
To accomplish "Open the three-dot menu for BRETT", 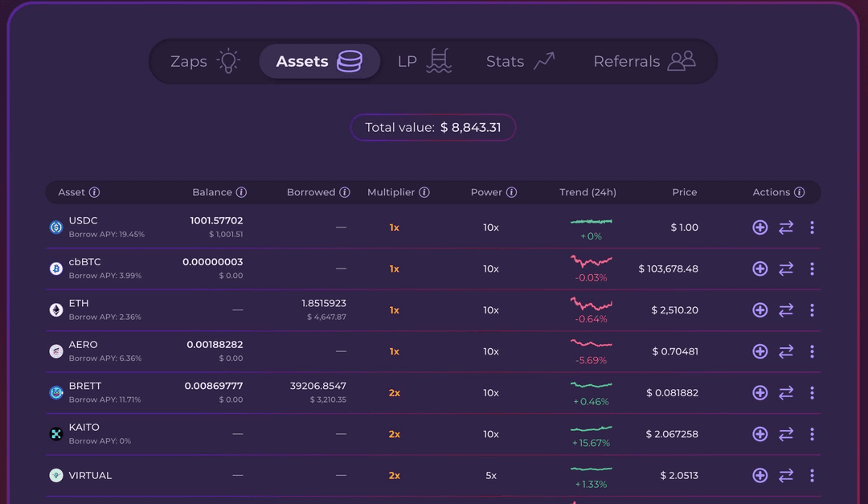I will [x=813, y=393].
